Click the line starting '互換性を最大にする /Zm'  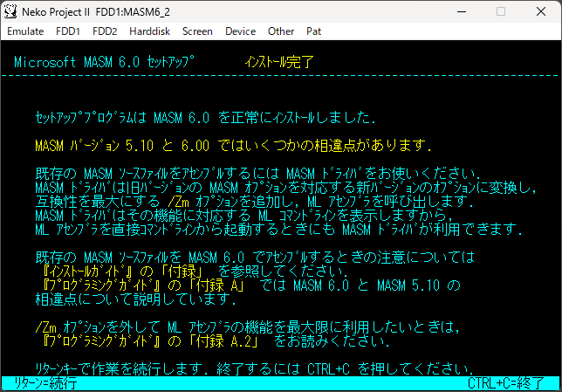(254, 202)
